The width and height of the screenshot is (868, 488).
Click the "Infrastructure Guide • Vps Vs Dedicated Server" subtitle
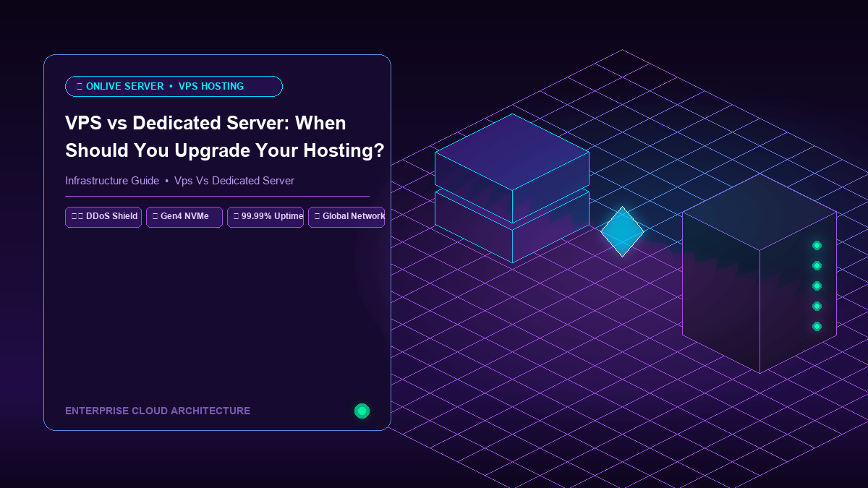point(179,181)
